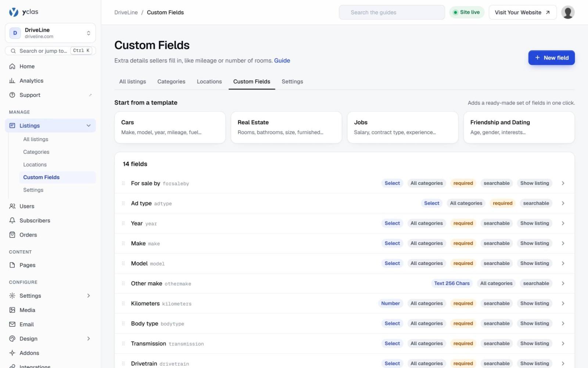588x368 pixels.
Task: Click the Email envelope icon
Action: pyautogui.click(x=12, y=324)
